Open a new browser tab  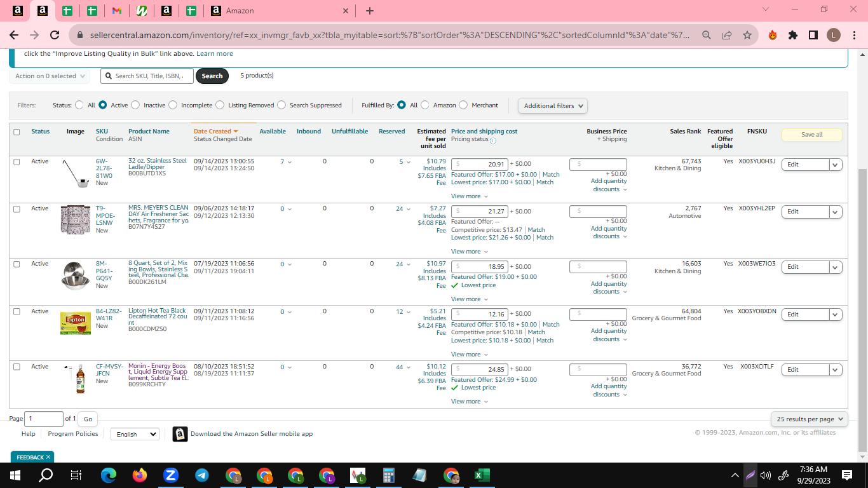tap(370, 11)
